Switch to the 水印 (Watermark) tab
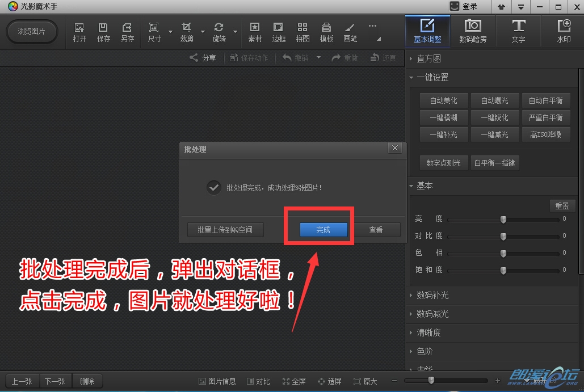The image size is (584, 392). click(x=564, y=31)
